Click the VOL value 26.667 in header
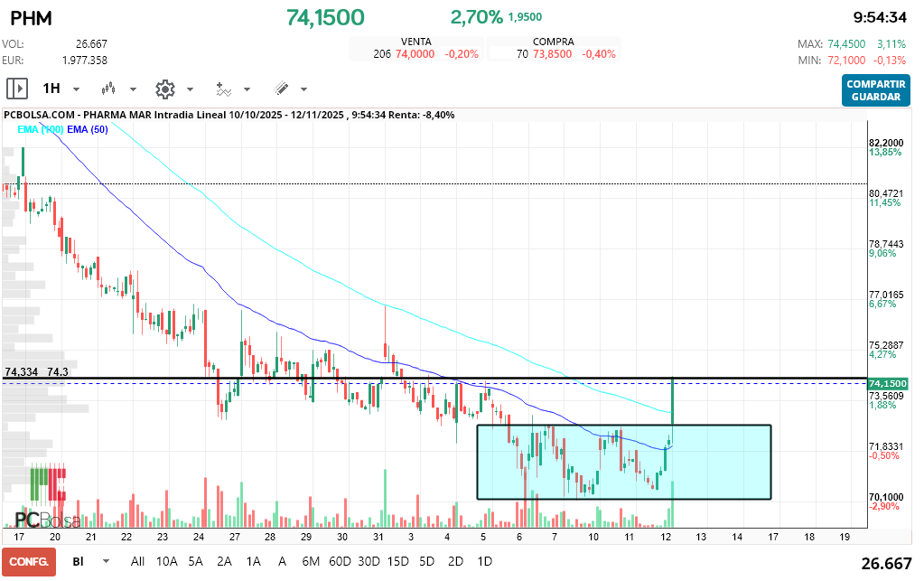This screenshot has width=924, height=581. pyautogui.click(x=91, y=44)
